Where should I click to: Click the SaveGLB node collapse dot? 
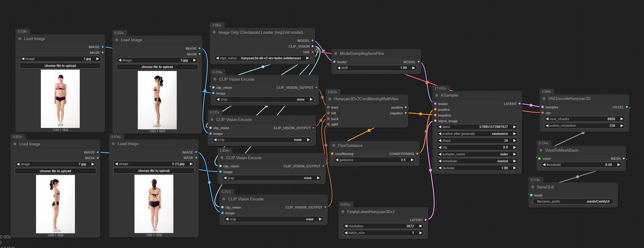click(533, 187)
